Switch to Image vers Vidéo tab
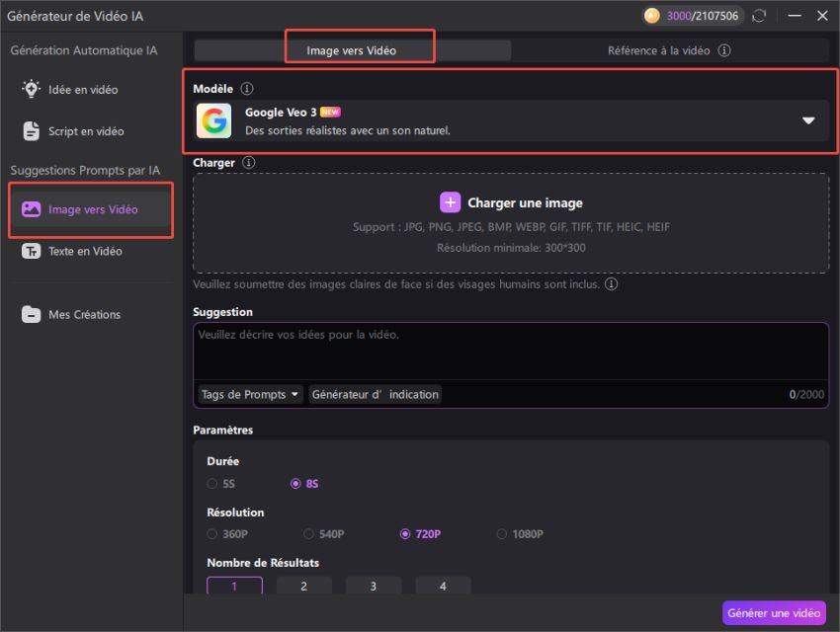 coord(352,50)
